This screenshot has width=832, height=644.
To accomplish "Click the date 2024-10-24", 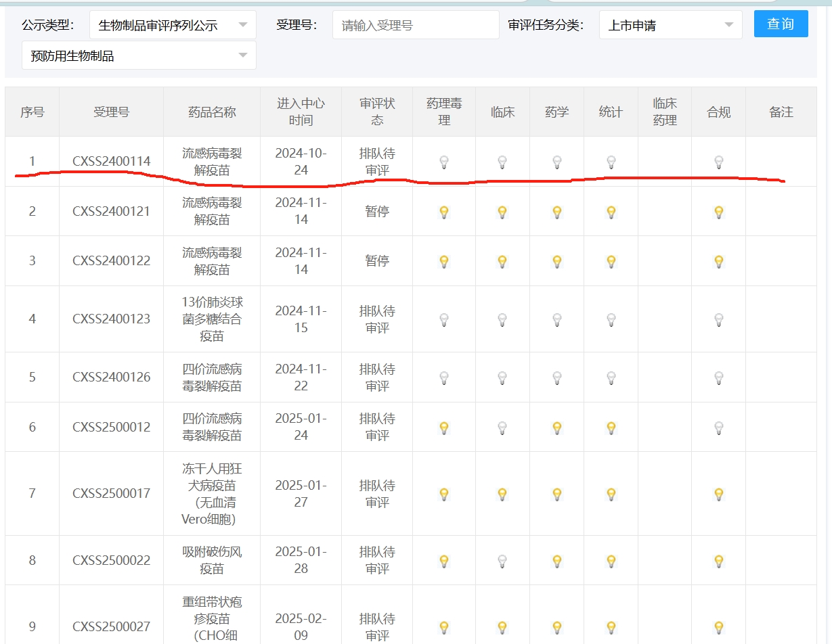I will (301, 162).
